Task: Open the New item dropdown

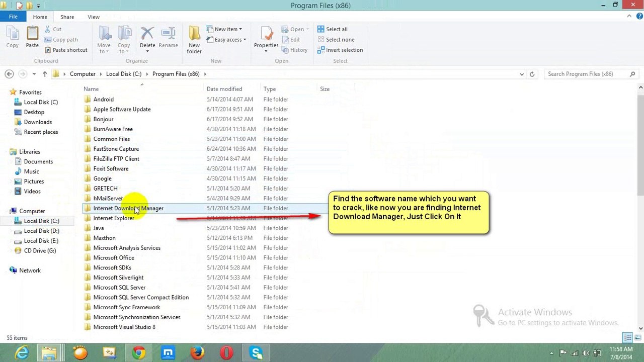Action: [x=224, y=29]
